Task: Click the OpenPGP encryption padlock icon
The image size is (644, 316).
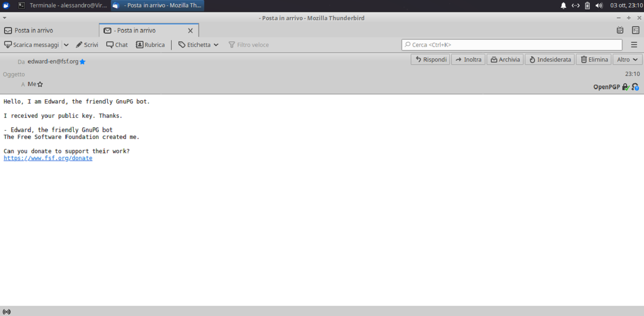Action: coord(626,87)
